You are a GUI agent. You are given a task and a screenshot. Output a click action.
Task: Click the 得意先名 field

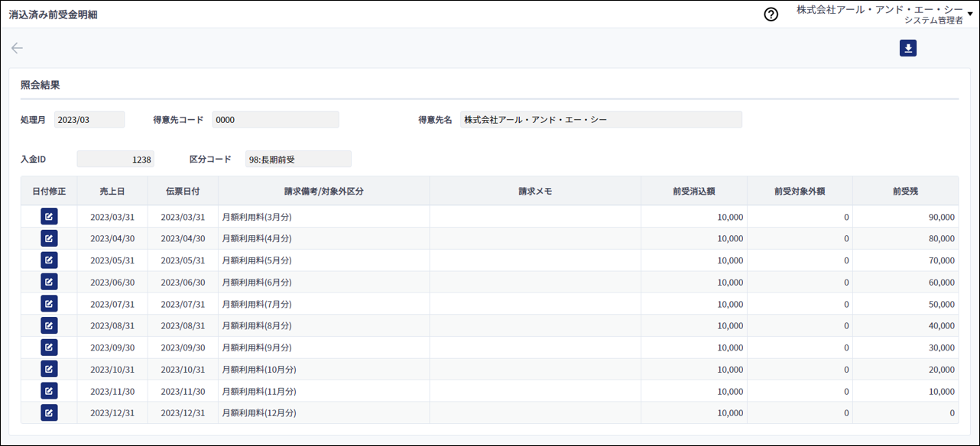(x=601, y=119)
